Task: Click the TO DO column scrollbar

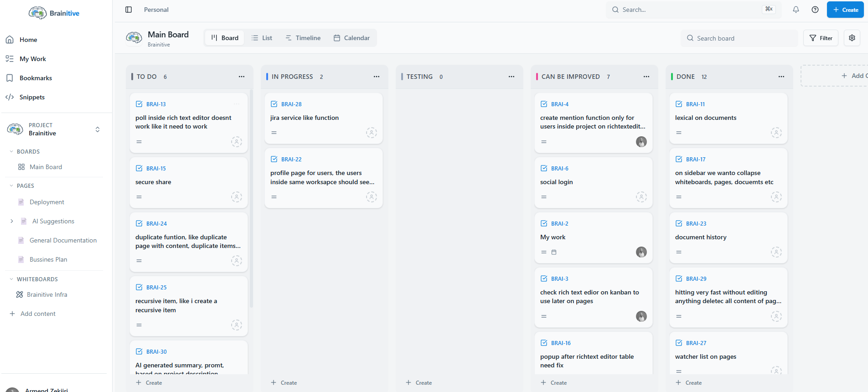Action: point(251,198)
